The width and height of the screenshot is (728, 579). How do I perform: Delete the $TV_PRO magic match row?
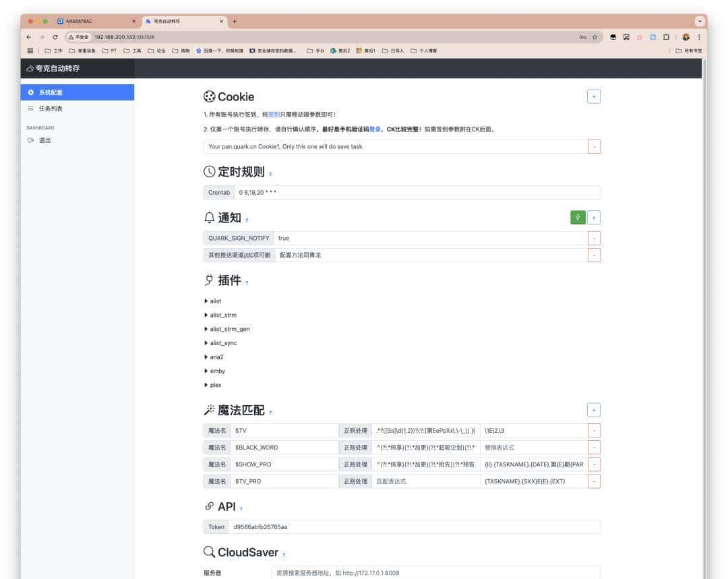click(594, 481)
